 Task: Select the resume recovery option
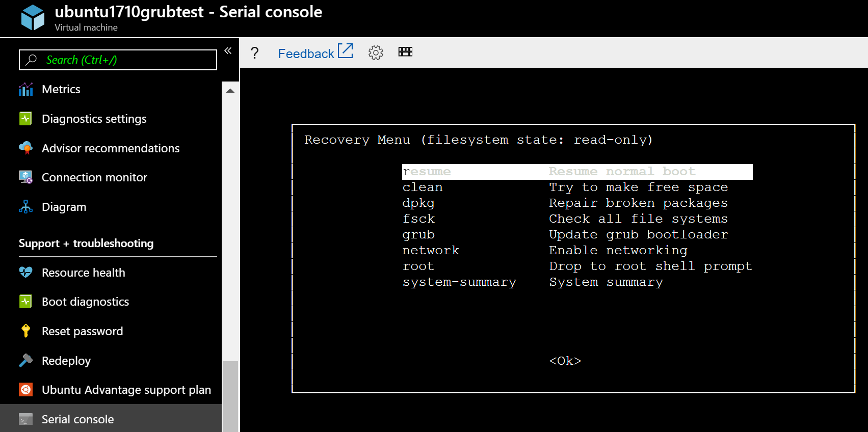[577, 172]
